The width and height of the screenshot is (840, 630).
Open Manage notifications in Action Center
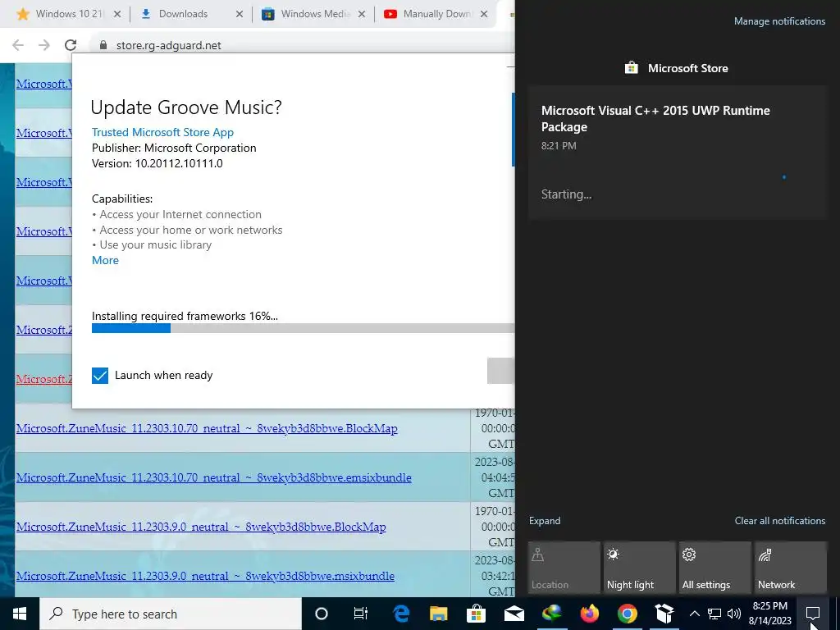[x=779, y=21]
